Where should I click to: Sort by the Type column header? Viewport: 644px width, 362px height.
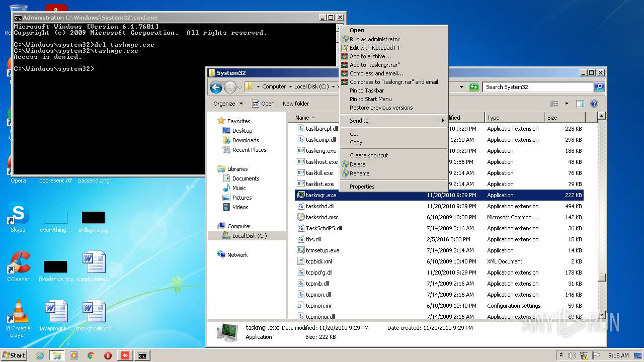point(515,118)
